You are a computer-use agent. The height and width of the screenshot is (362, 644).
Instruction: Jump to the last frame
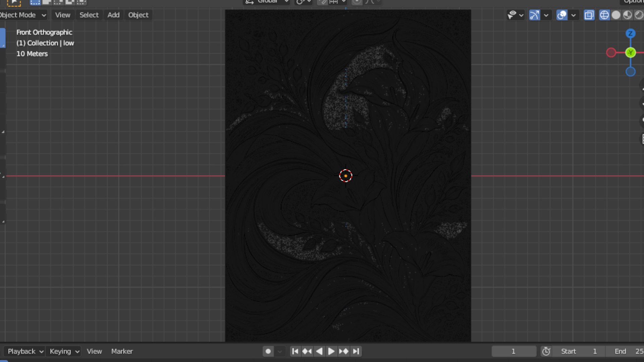tap(356, 351)
